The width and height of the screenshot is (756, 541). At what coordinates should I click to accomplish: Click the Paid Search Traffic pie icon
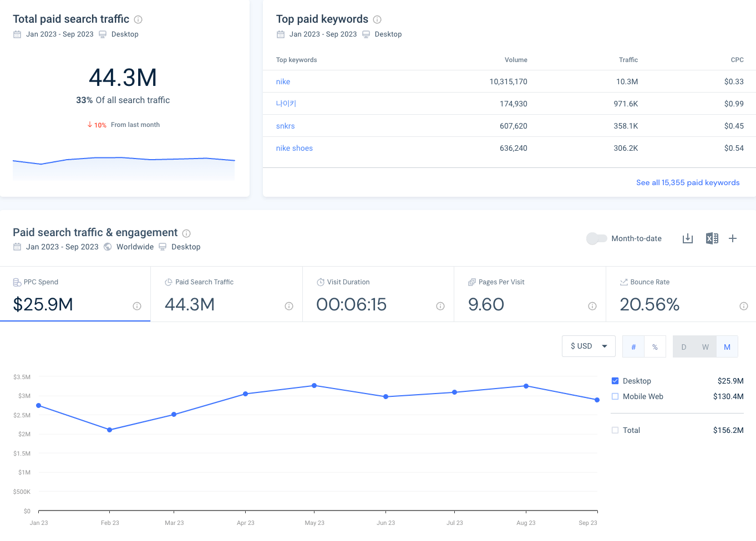(x=169, y=282)
